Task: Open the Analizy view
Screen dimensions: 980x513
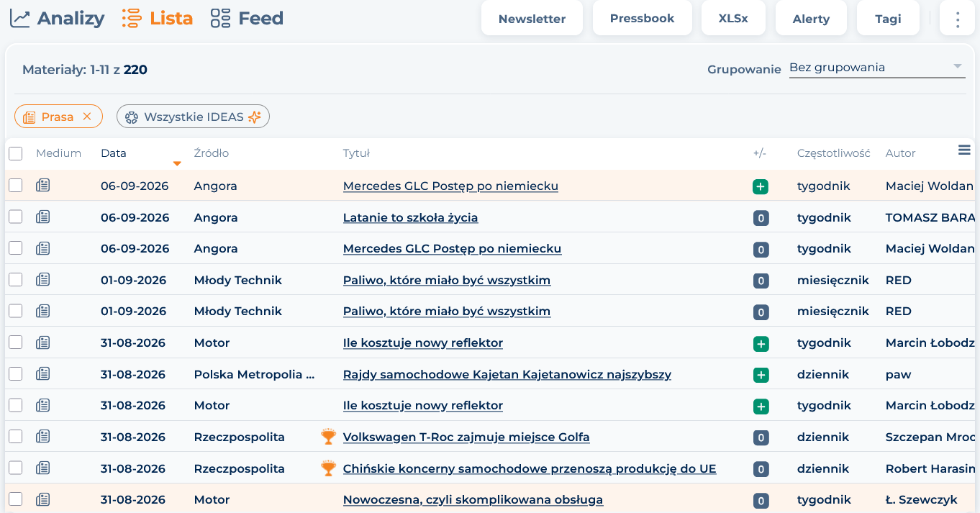Action: click(57, 18)
